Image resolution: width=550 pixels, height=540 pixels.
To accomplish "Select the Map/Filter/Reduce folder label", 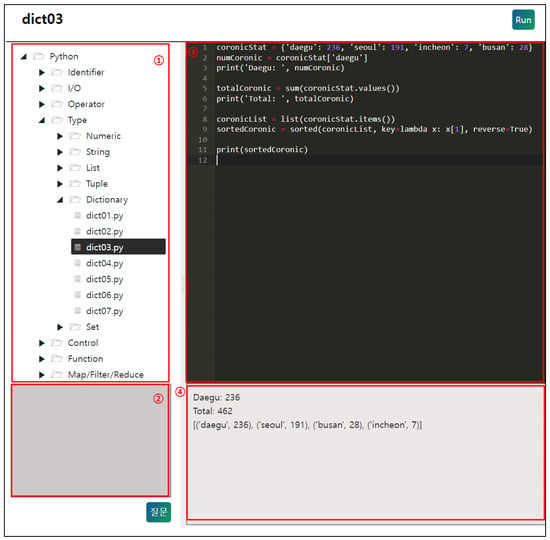I will point(106,375).
